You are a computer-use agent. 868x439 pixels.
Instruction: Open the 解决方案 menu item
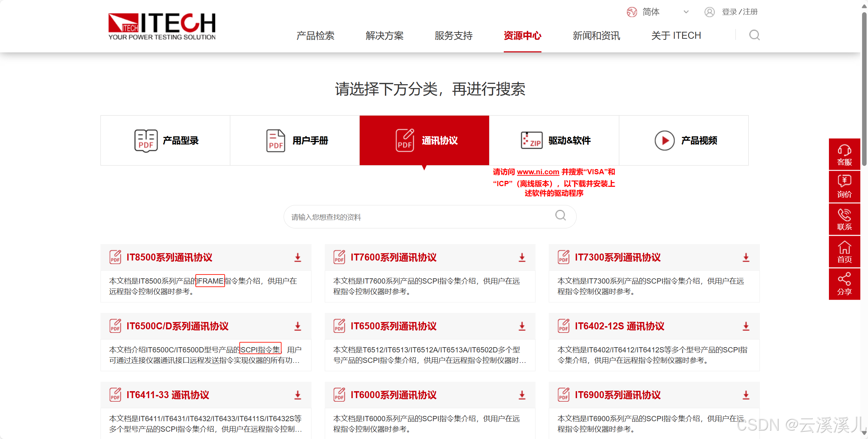tap(384, 35)
